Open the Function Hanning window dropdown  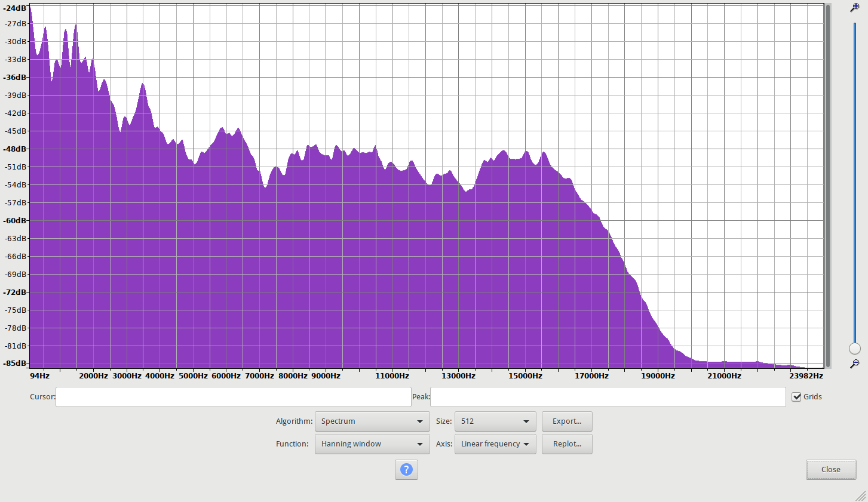click(372, 444)
